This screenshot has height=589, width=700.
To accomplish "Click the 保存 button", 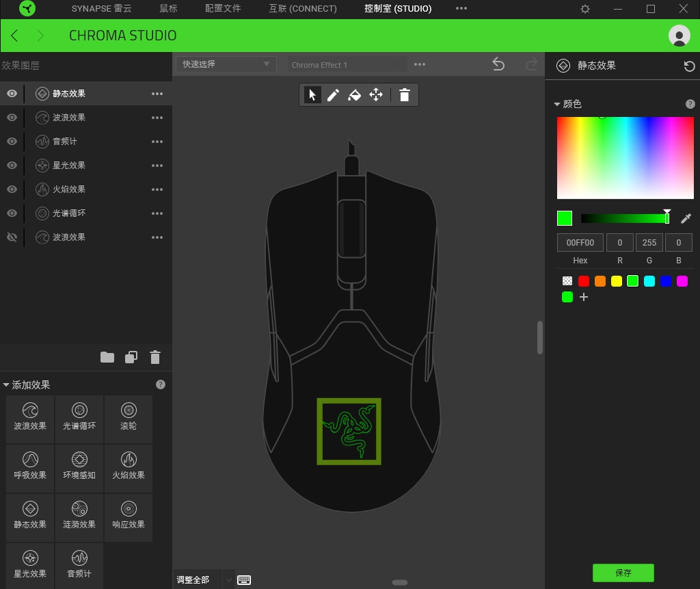I will 623,573.
